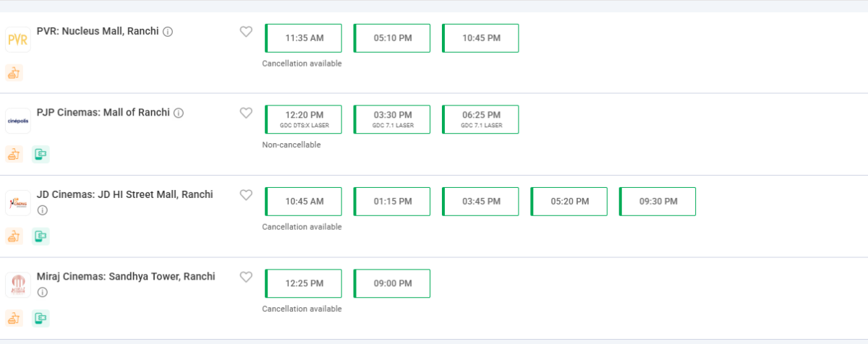Toggle heart for PJP Cinemas Mall of Ranchi
The width and height of the screenshot is (868, 344).
246,113
